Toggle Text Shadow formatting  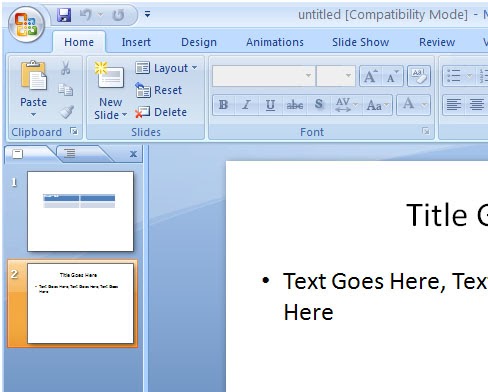(319, 105)
